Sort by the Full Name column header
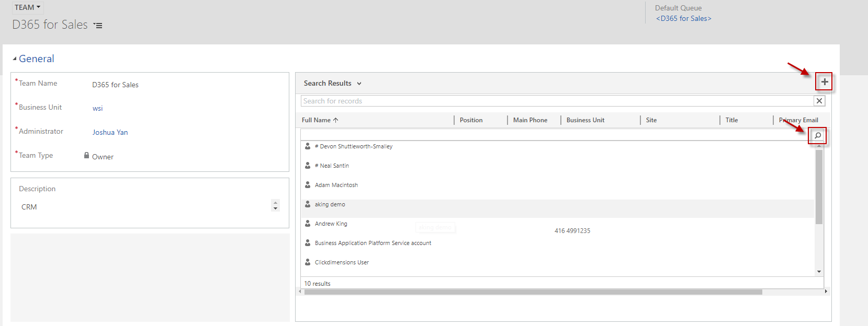 (320, 120)
